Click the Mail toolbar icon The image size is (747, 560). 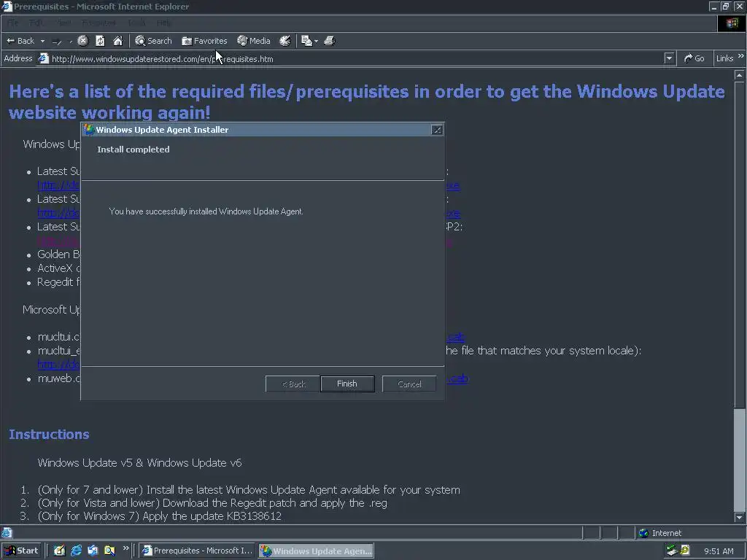(307, 41)
